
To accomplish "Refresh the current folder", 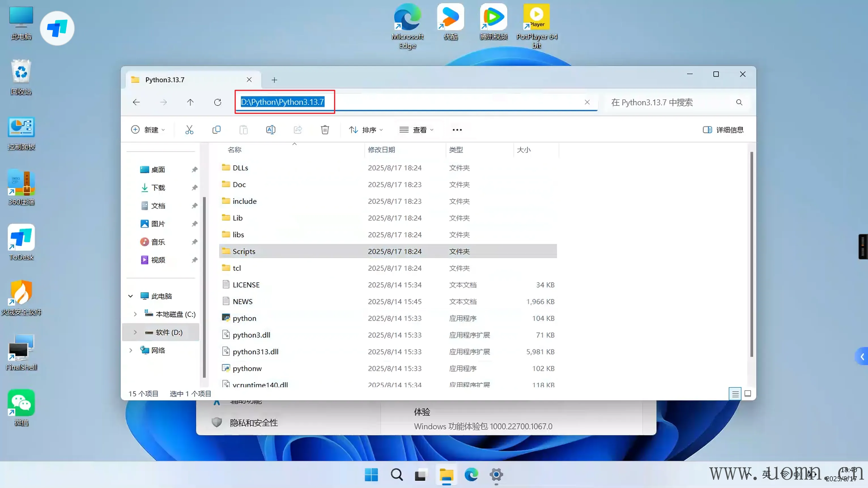I will [x=218, y=102].
